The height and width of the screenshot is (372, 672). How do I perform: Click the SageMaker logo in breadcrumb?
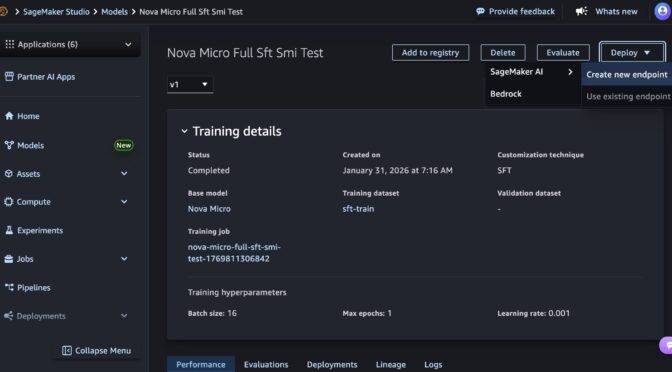coord(3,12)
